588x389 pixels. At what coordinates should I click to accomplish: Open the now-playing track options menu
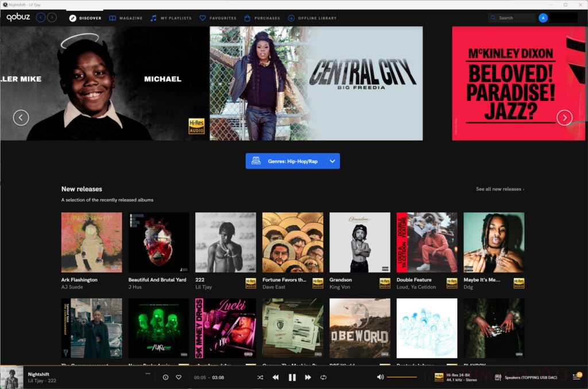pos(148,374)
